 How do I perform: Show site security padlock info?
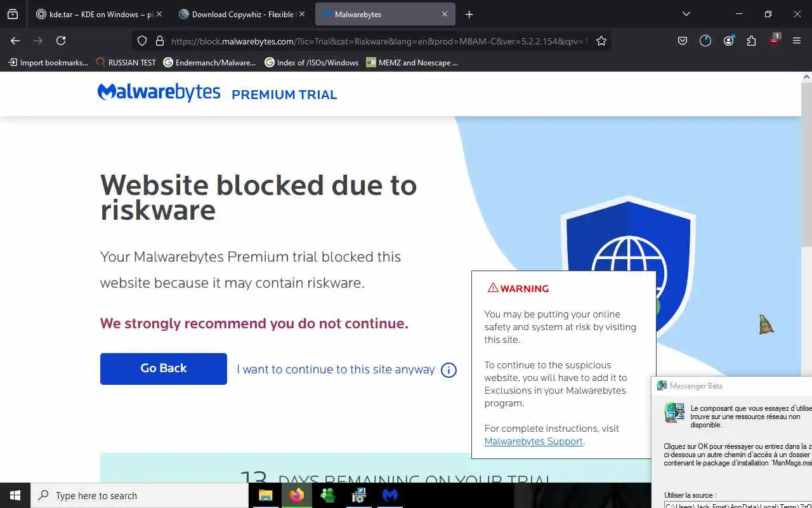click(159, 41)
